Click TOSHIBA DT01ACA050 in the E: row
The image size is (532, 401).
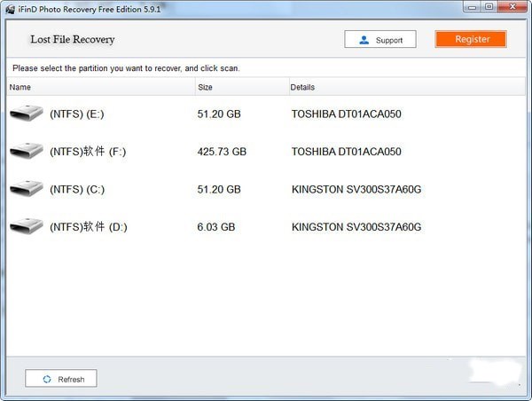pos(347,114)
